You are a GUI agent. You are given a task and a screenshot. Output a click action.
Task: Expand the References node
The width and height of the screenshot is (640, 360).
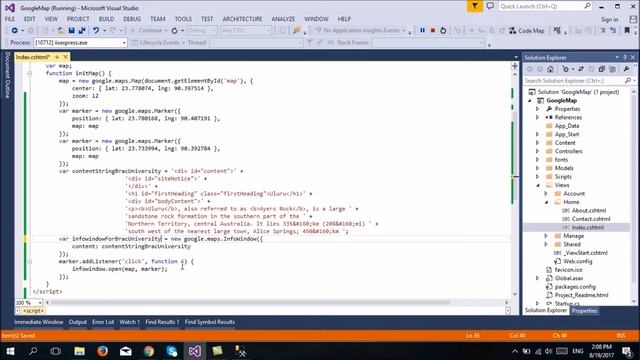click(x=538, y=118)
